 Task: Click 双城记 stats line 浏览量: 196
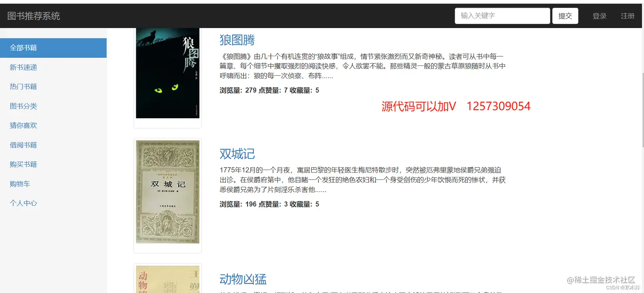[x=269, y=204]
